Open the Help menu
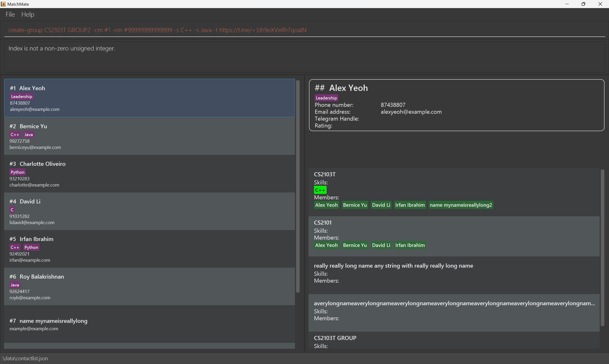 click(28, 15)
